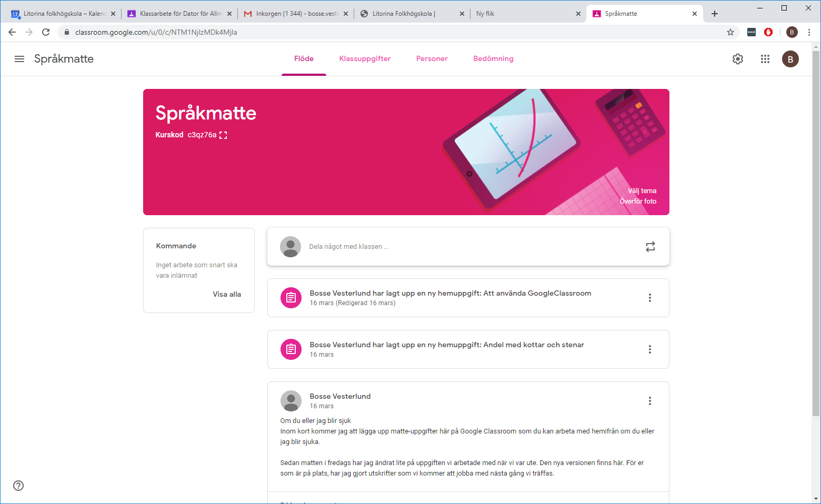
Task: Click the Språkmatte title in header
Action: coord(64,59)
